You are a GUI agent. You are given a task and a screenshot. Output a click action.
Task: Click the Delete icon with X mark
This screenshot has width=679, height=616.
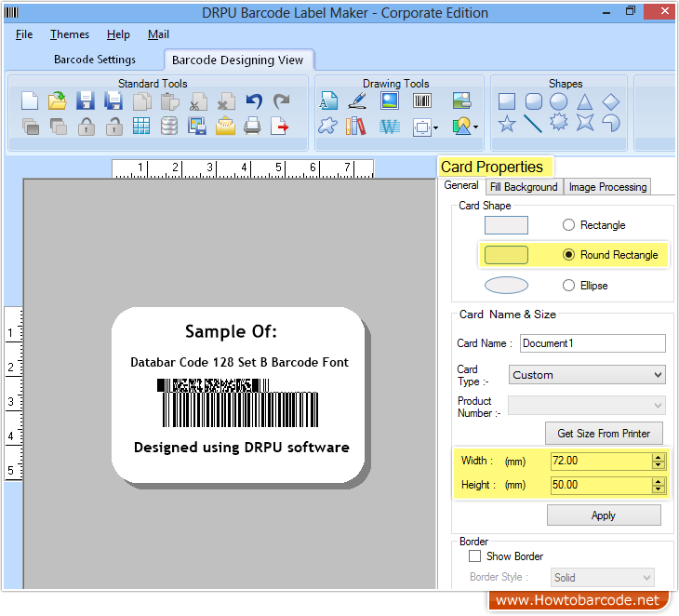tap(226, 101)
